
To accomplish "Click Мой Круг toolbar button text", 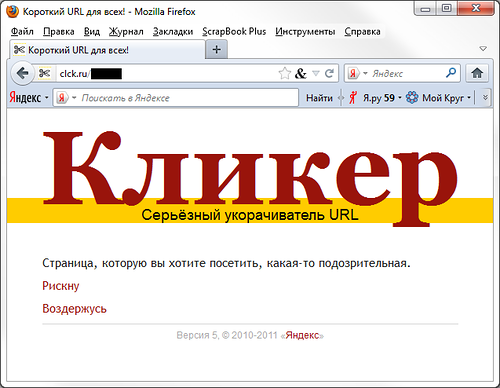I will [443, 98].
